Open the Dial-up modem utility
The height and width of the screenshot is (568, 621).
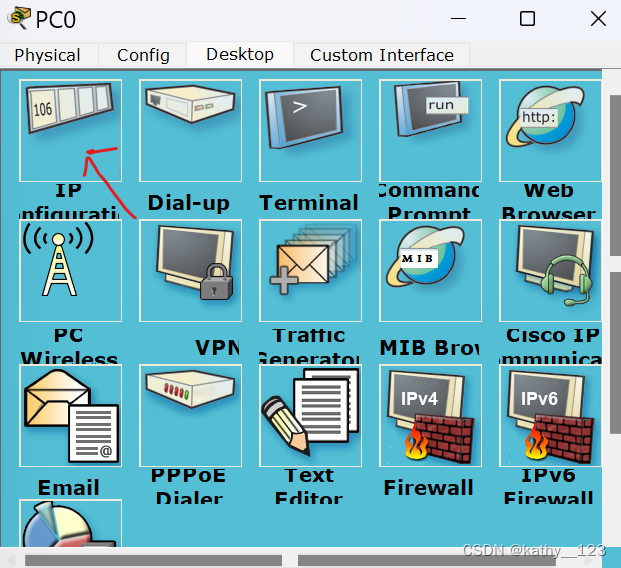click(190, 130)
